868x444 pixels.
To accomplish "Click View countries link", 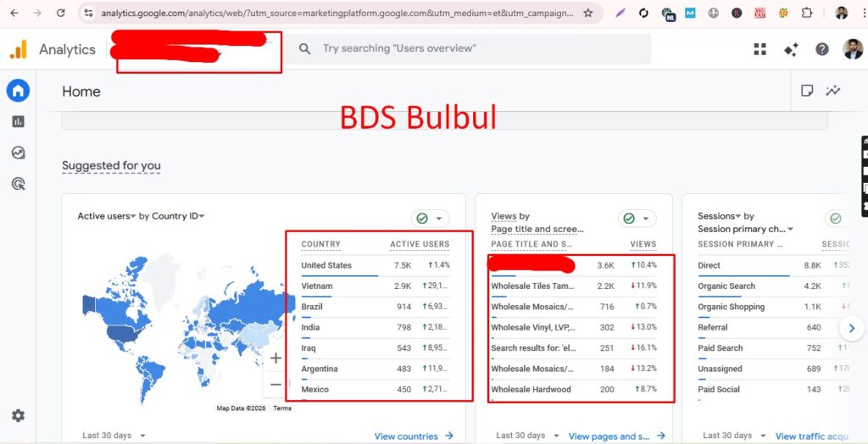I will [x=414, y=436].
